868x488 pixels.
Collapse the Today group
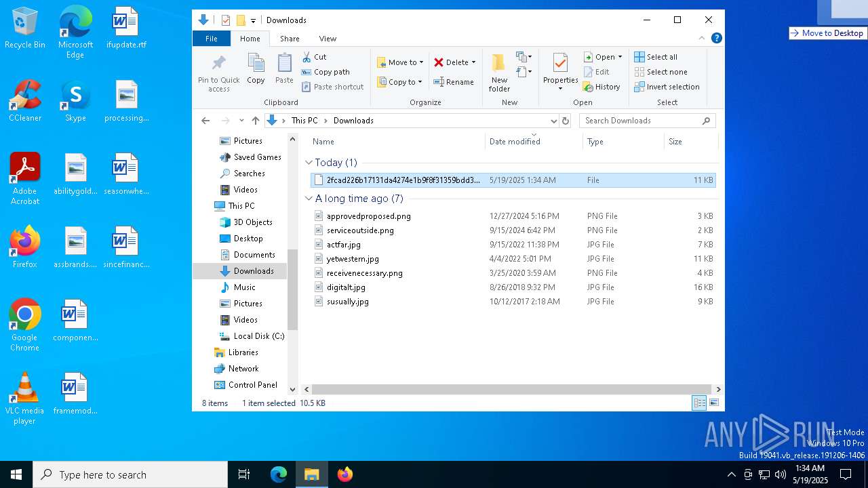click(309, 163)
